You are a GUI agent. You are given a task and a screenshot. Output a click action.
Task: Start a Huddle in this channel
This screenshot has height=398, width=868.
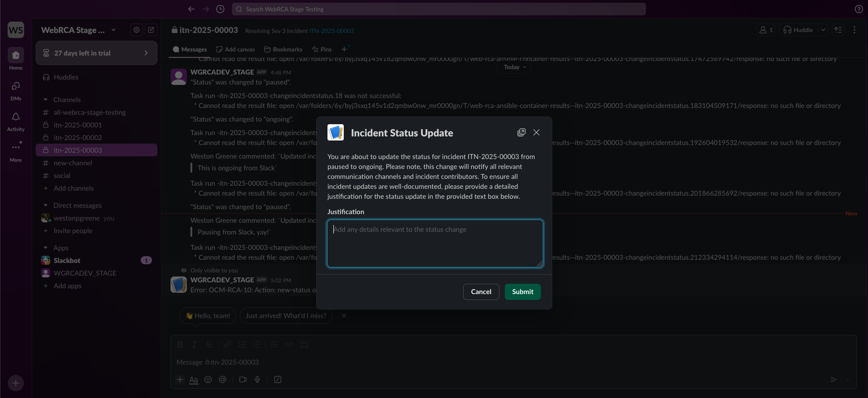pyautogui.click(x=799, y=30)
